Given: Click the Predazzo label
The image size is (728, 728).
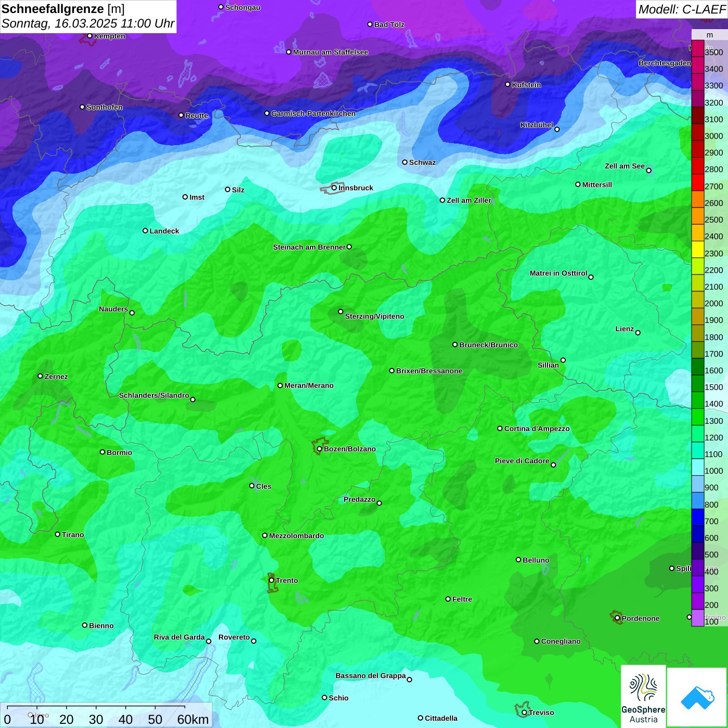Looking at the screenshot, I should point(359,499).
